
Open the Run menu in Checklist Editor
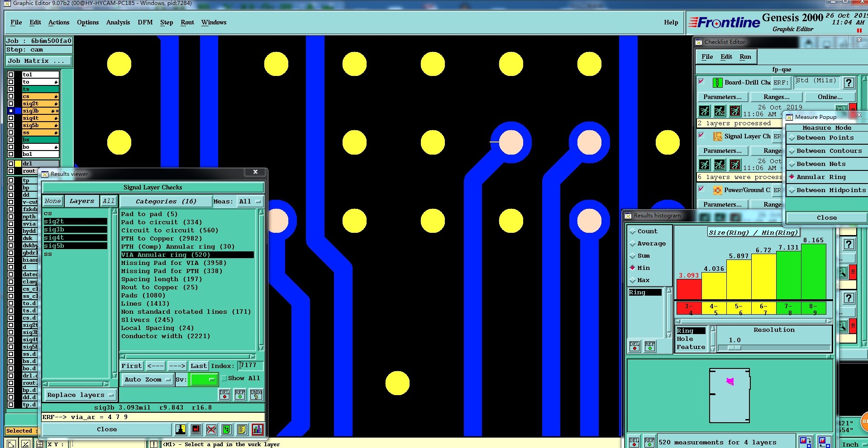(745, 57)
